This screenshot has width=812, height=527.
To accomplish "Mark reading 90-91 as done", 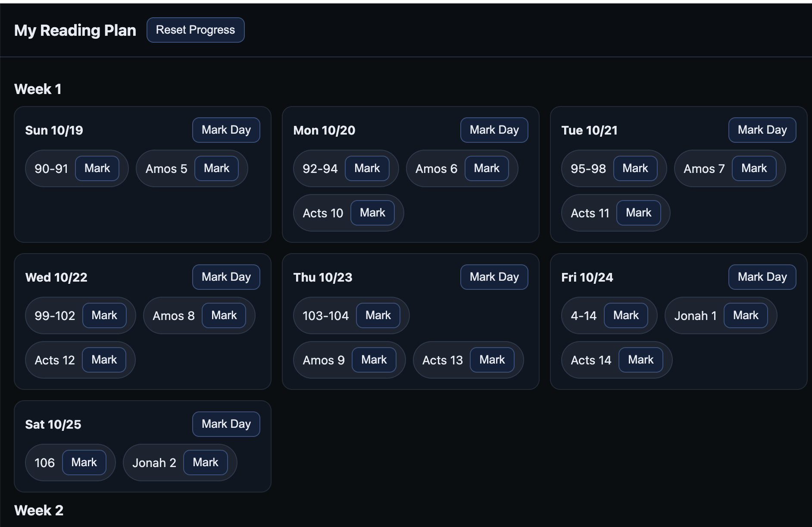I will point(97,168).
